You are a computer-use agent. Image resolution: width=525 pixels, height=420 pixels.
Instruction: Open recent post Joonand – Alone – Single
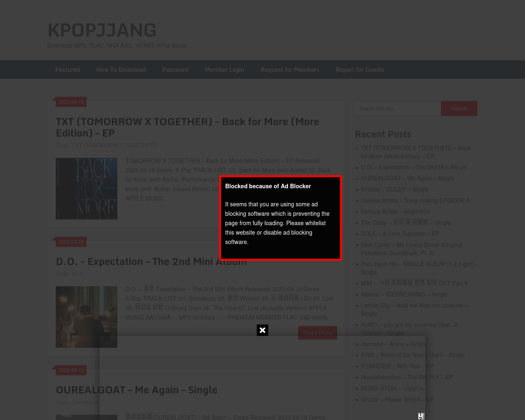pyautogui.click(x=393, y=344)
